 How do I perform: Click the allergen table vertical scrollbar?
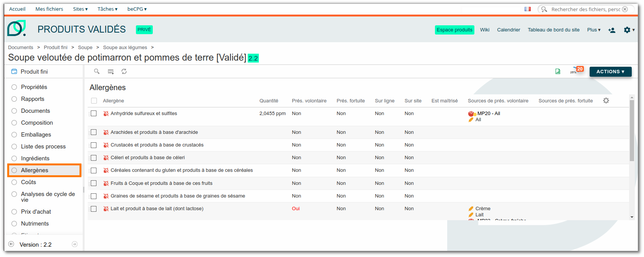coord(632,130)
